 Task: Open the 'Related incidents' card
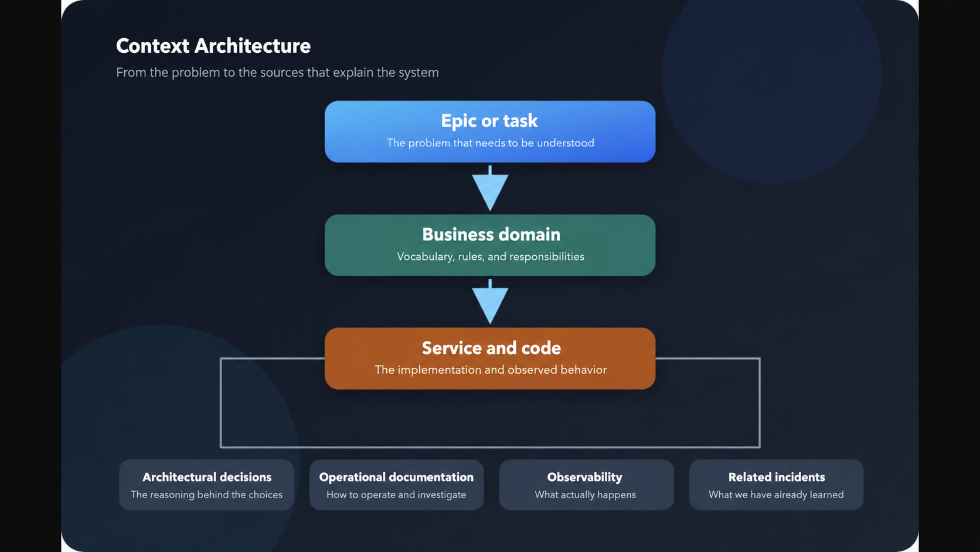click(776, 485)
